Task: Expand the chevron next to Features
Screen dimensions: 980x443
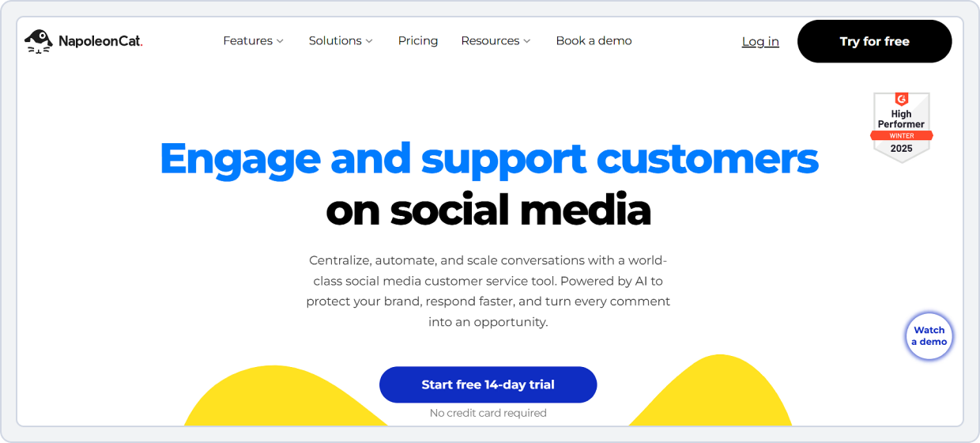Action: (x=280, y=41)
